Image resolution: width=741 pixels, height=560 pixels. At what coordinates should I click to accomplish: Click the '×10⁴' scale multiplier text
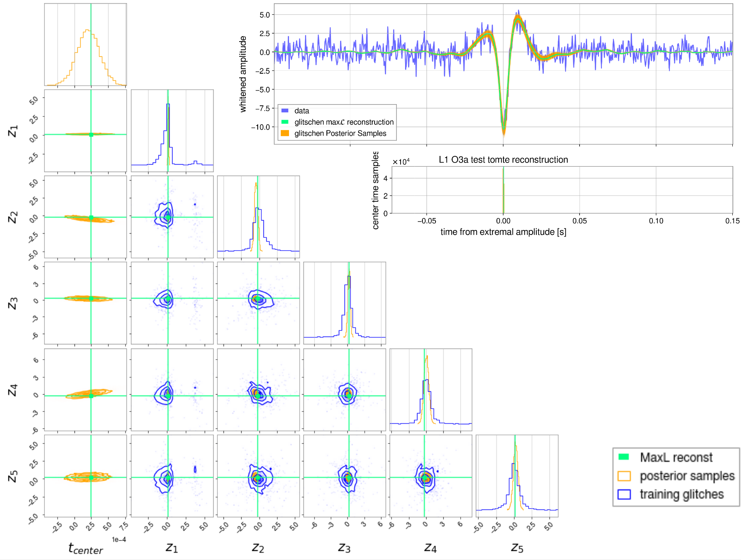pyautogui.click(x=401, y=162)
